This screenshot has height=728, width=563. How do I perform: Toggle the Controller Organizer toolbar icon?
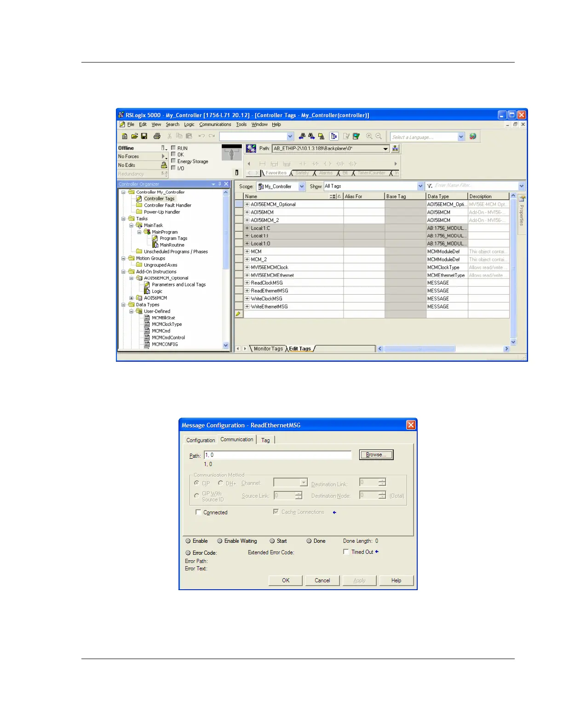click(x=334, y=136)
